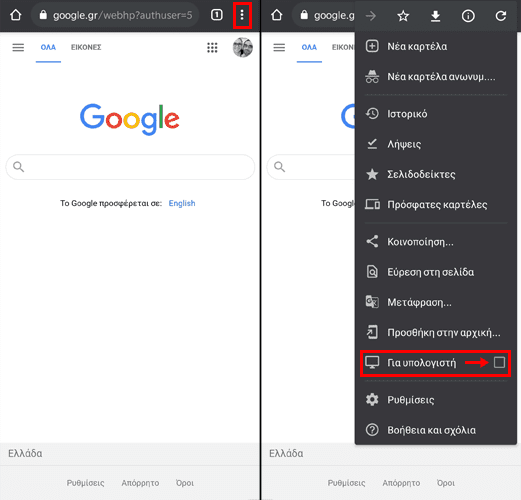Switch to the ΕΙΚΟΝΕΣ tab
The image size is (521, 500).
pyautogui.click(x=86, y=47)
